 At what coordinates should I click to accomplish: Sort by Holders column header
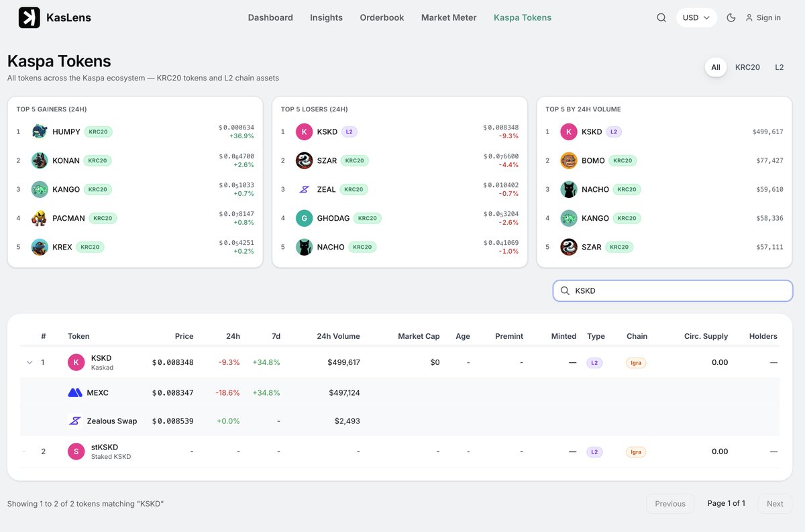[763, 336]
